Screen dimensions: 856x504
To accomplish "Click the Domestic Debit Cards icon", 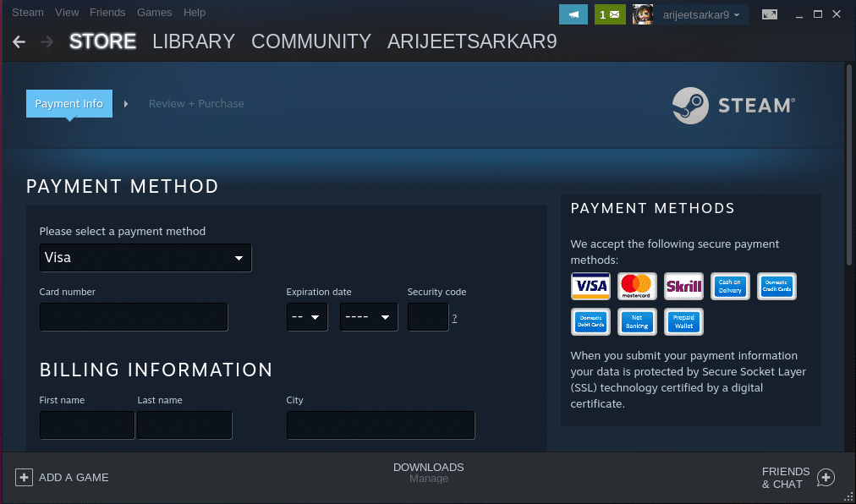I will coord(590,321).
